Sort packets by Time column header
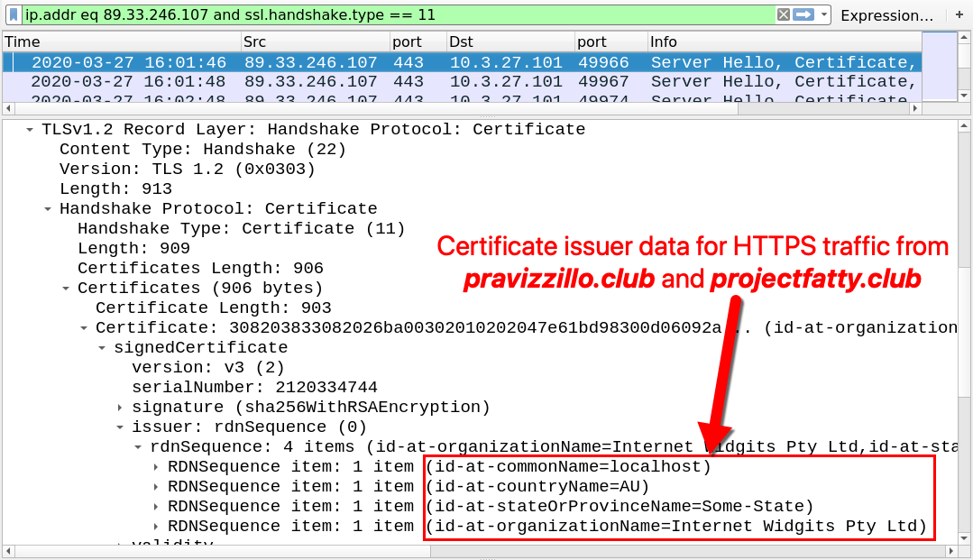This screenshot has height=560, width=973. pos(122,41)
